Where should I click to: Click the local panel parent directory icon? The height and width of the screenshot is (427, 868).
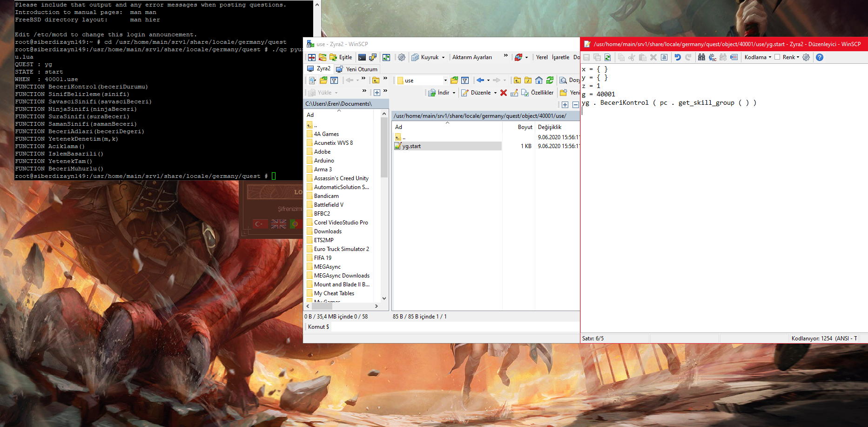(x=376, y=81)
